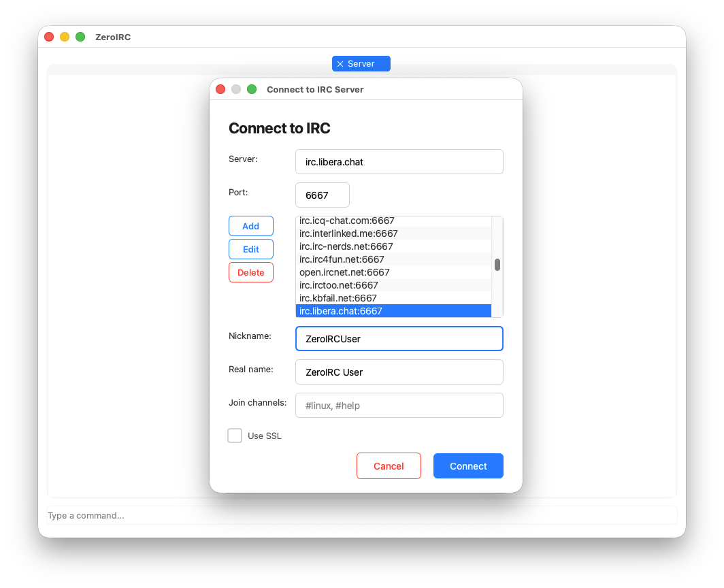Select irc.kbfail.net:6667 in server list

tap(393, 298)
